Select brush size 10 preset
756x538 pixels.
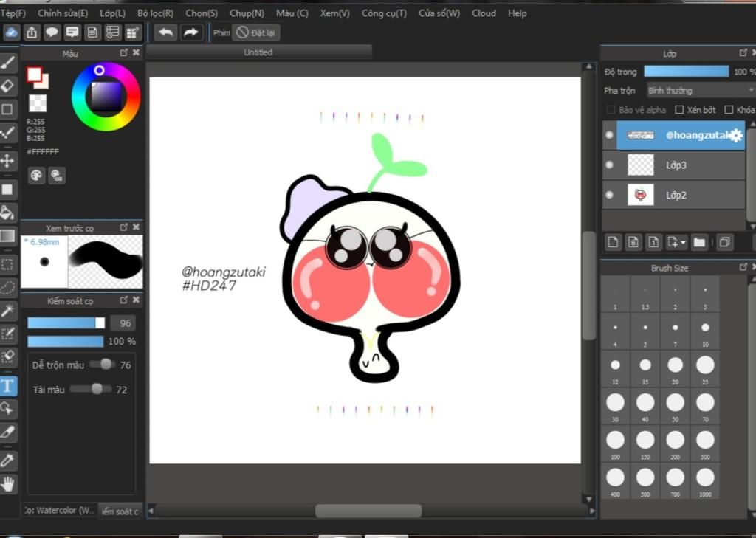click(x=705, y=331)
